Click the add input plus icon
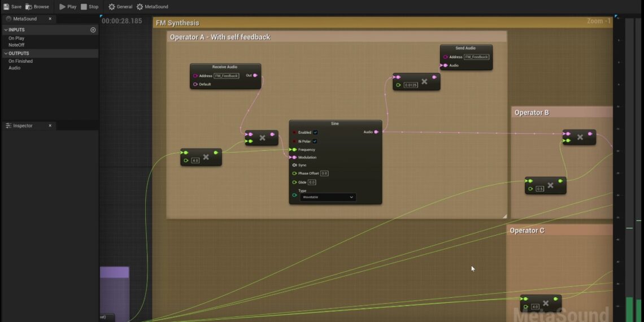644x322 pixels. [x=93, y=30]
